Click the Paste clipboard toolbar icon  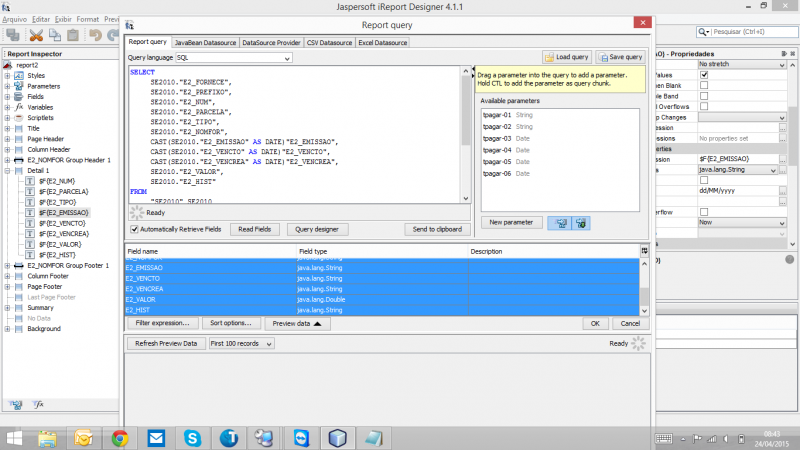pos(73,35)
